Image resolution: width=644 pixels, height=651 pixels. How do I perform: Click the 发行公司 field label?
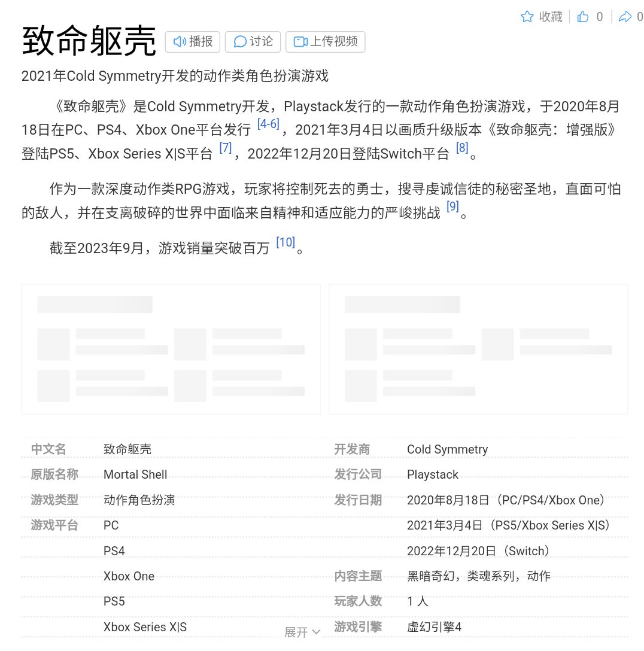(x=358, y=474)
